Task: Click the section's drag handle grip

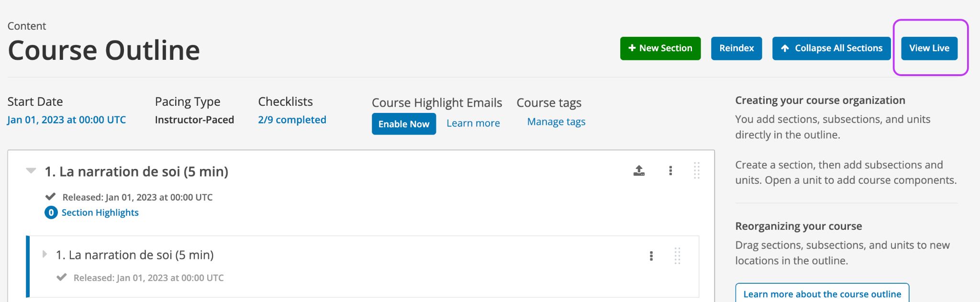Action: tap(697, 170)
